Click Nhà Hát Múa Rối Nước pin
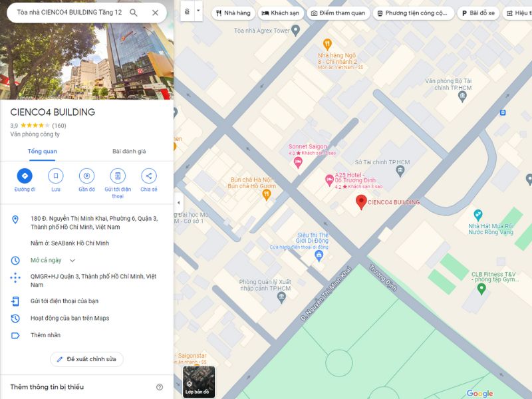This screenshot has width=532, height=399. click(x=478, y=215)
